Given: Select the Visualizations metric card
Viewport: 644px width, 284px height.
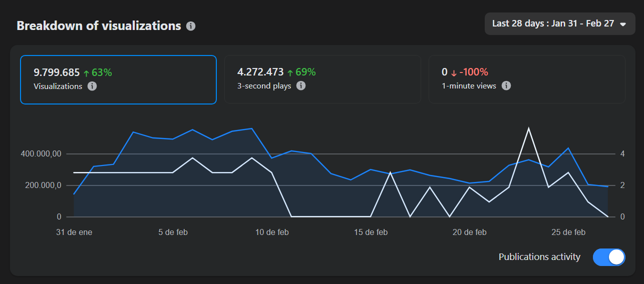Looking at the screenshot, I should (118, 79).
